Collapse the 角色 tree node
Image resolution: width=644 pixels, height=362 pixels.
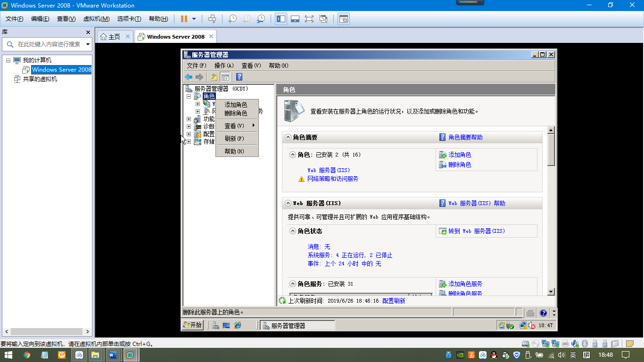(x=189, y=96)
